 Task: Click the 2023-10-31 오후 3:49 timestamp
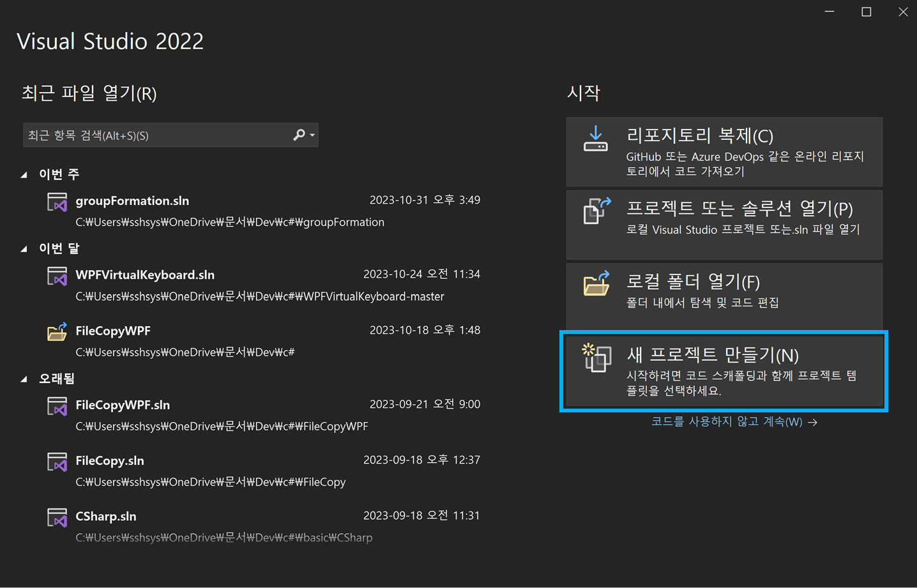click(425, 200)
